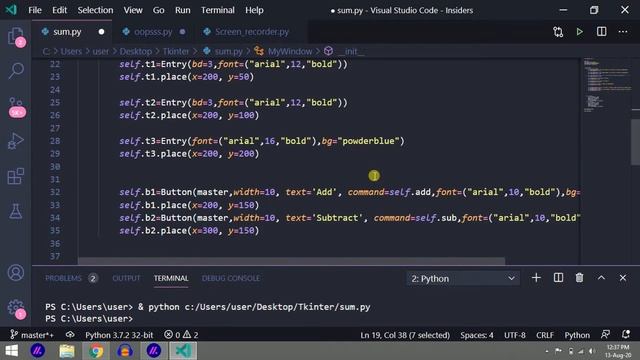The image size is (640, 360).
Task: Synchronize changes cloud icon in status bar
Action: click(x=70, y=335)
